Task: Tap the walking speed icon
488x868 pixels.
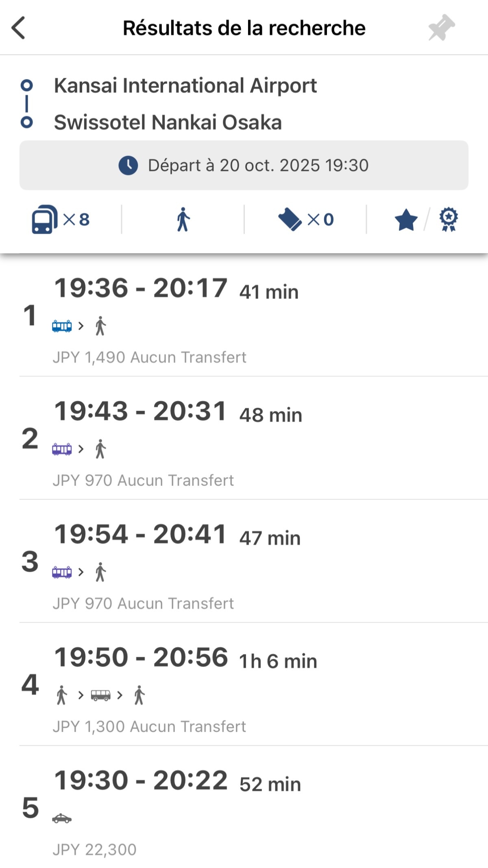Action: click(183, 219)
